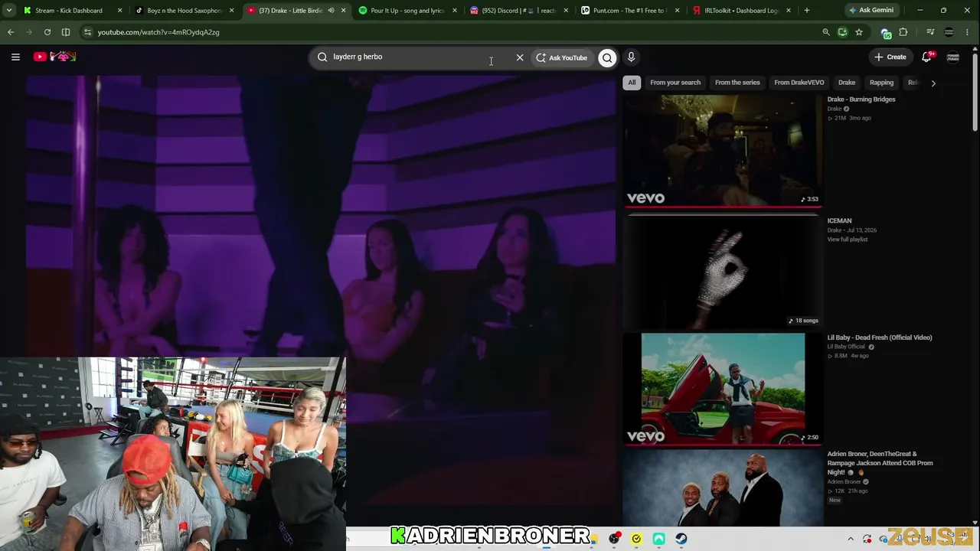Image resolution: width=980 pixels, height=551 pixels.
Task: Select the 'From your search' chip
Action: (x=675, y=83)
